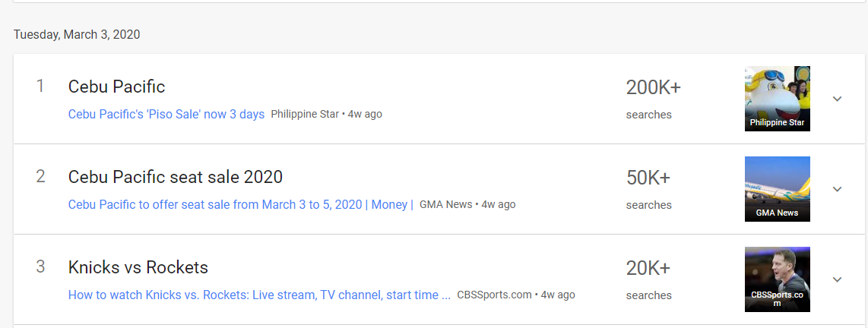
Task: Click rank number 1 in the trends list
Action: [40, 86]
